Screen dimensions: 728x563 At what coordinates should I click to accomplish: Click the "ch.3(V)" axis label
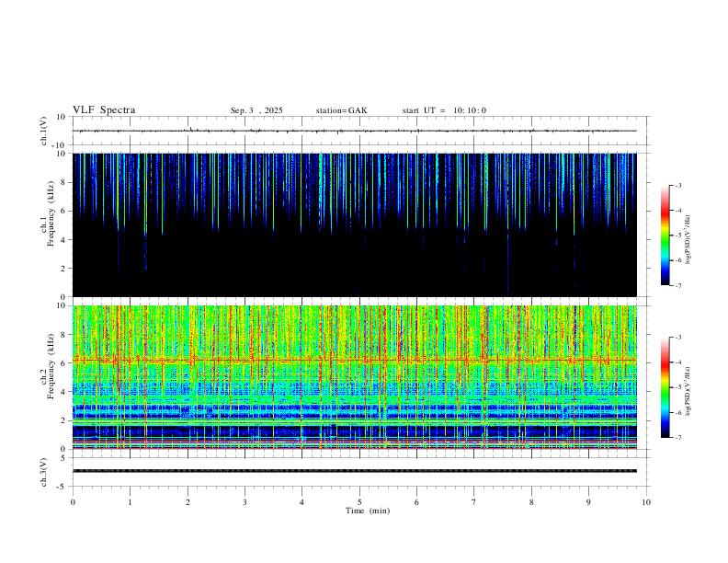click(44, 473)
